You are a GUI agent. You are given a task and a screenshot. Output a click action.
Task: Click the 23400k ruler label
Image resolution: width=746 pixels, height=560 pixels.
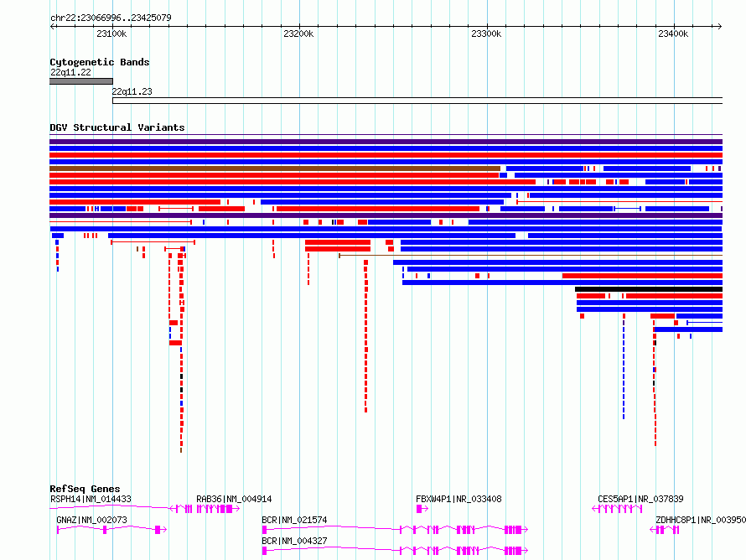pyautogui.click(x=673, y=34)
